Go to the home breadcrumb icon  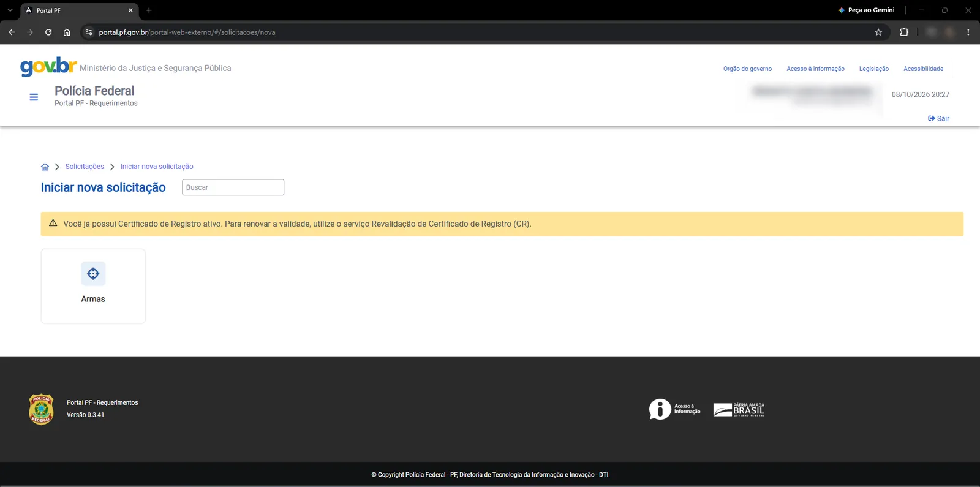point(45,167)
